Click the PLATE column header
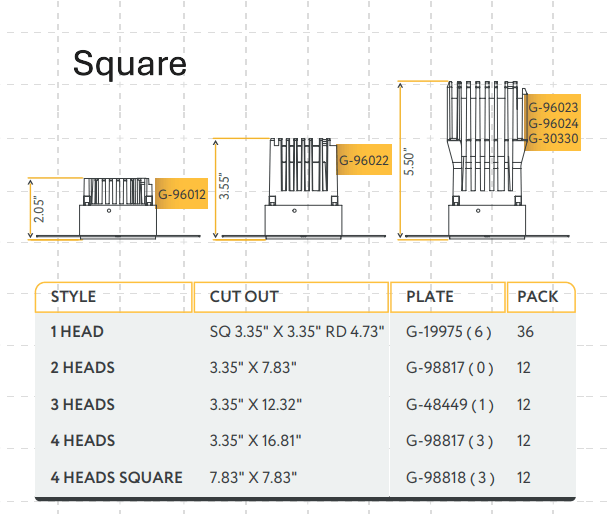This screenshot has height=514, width=611. coord(430,297)
